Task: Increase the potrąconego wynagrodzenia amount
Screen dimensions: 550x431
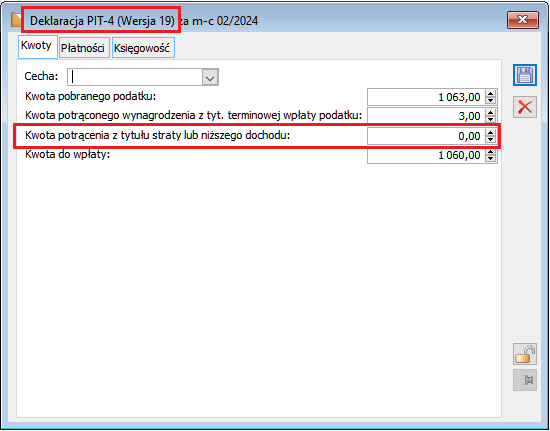Action: tap(490, 112)
